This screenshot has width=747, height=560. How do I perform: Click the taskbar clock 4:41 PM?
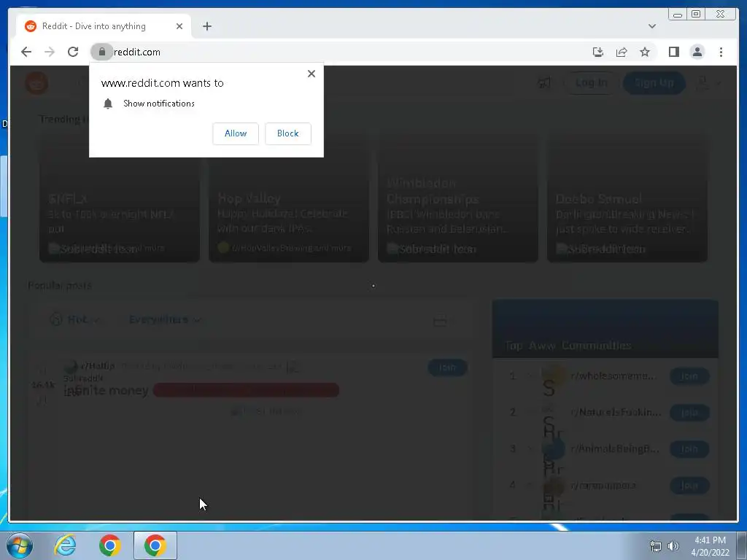click(710, 540)
